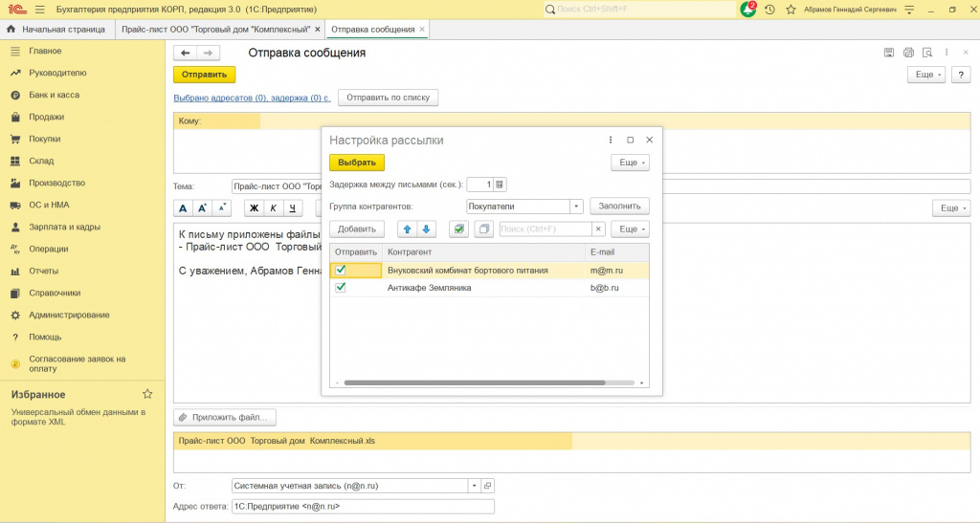This screenshot has height=523, width=980.
Task: Open favorites star icon in title bar
Action: click(x=791, y=10)
